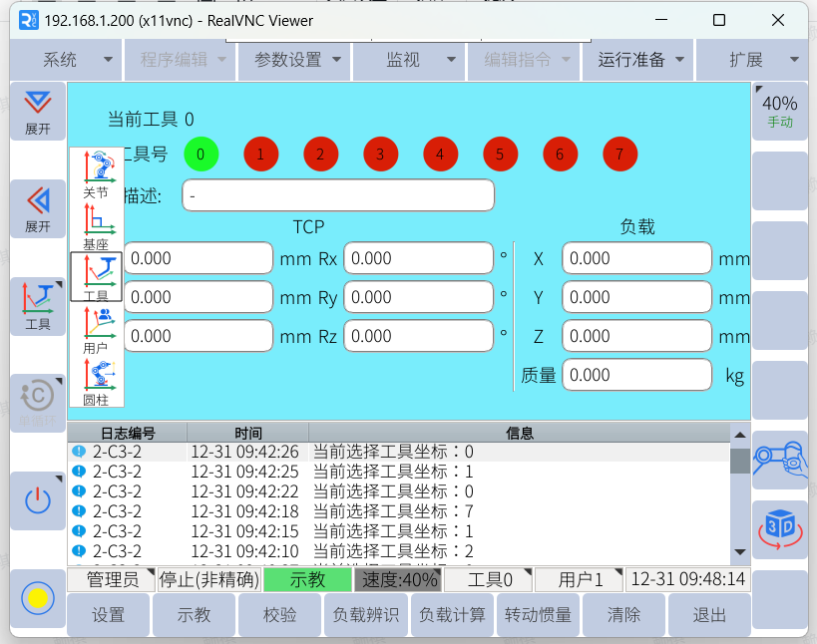Click the robot arm icon on right panel
Viewport: 817px width, 644px height.
pos(779,459)
